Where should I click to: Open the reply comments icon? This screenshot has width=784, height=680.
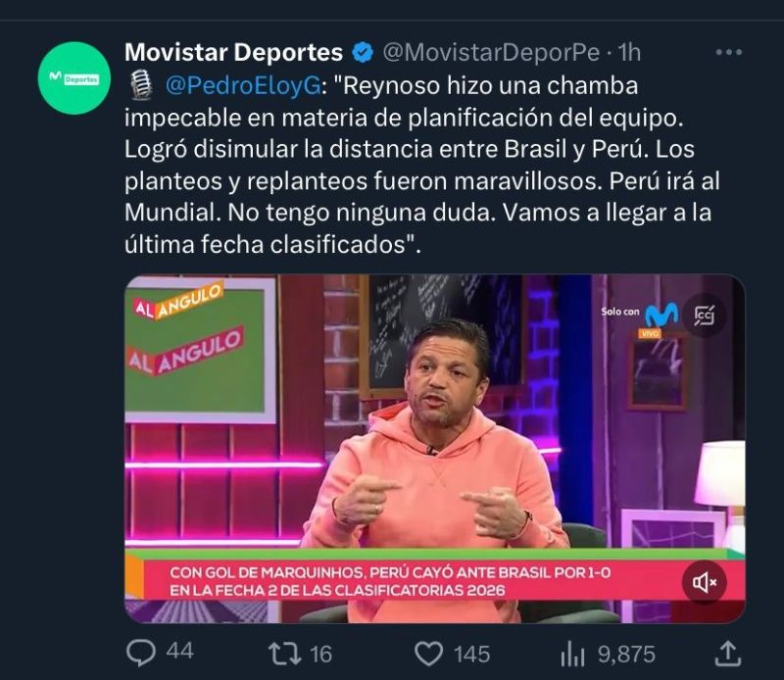pyautogui.click(x=141, y=654)
